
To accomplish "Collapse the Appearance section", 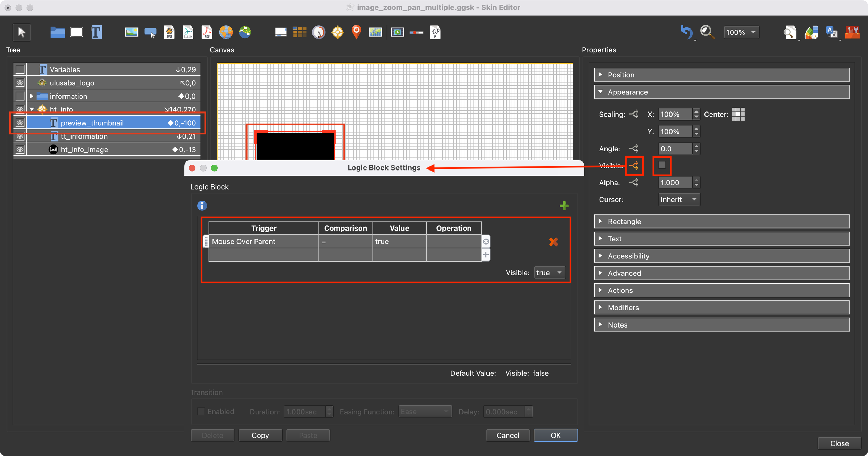I will point(722,92).
